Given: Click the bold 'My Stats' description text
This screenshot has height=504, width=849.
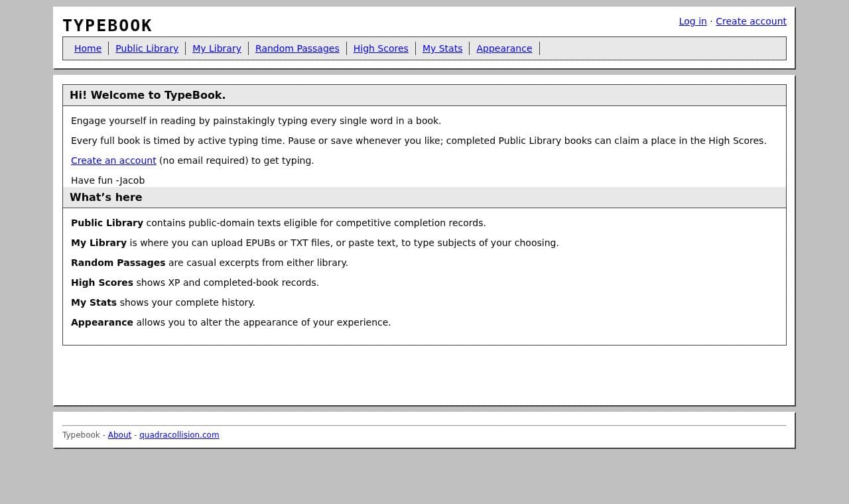Looking at the screenshot, I should [x=94, y=302].
